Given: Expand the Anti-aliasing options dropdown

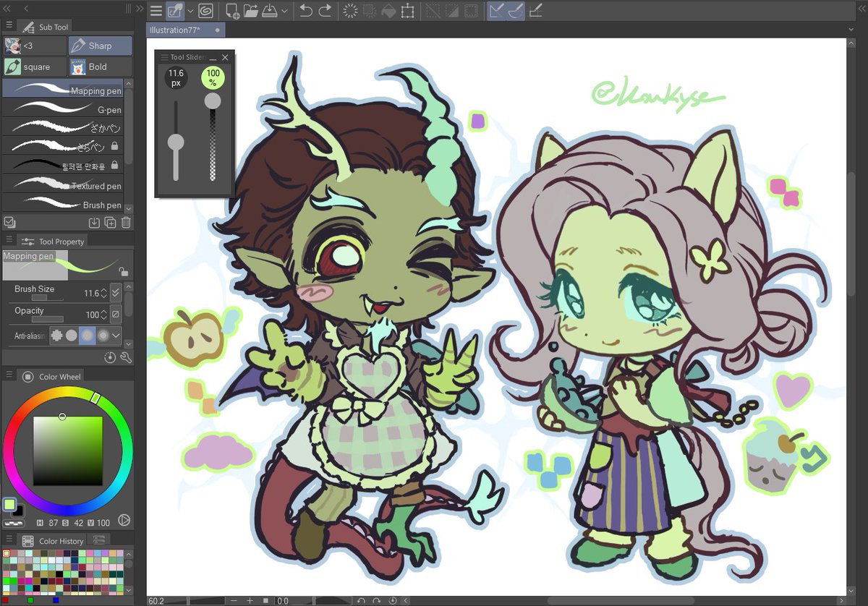Looking at the screenshot, I should tap(116, 336).
